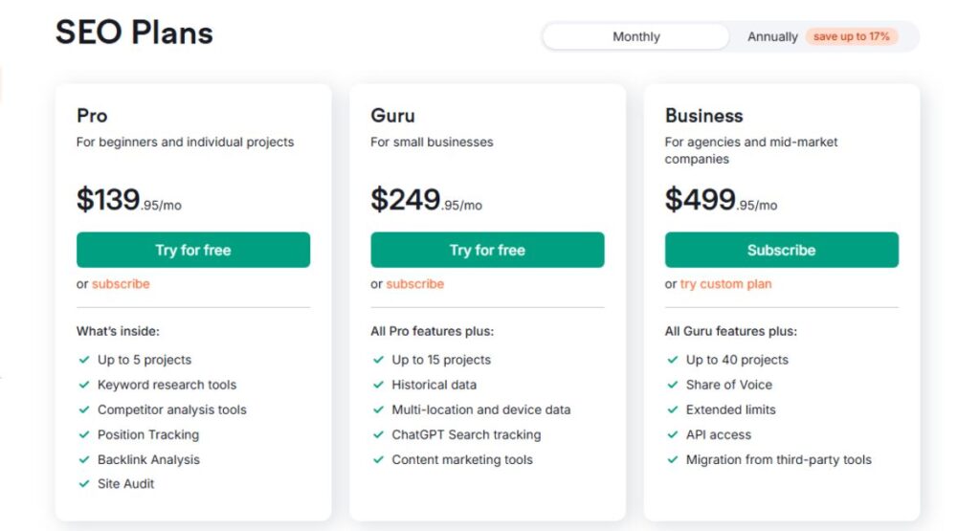This screenshot has width=980, height=531.
Task: Click the $249.95/mo price
Action: (426, 200)
